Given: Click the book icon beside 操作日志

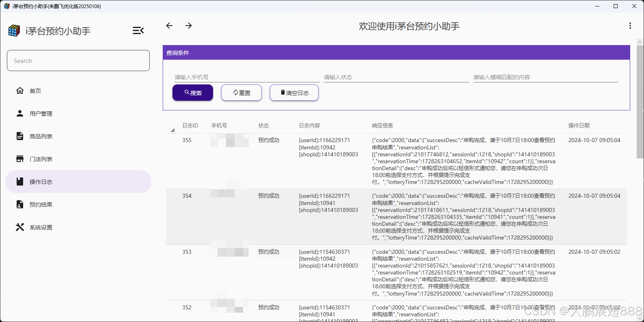Looking at the screenshot, I should click(20, 182).
